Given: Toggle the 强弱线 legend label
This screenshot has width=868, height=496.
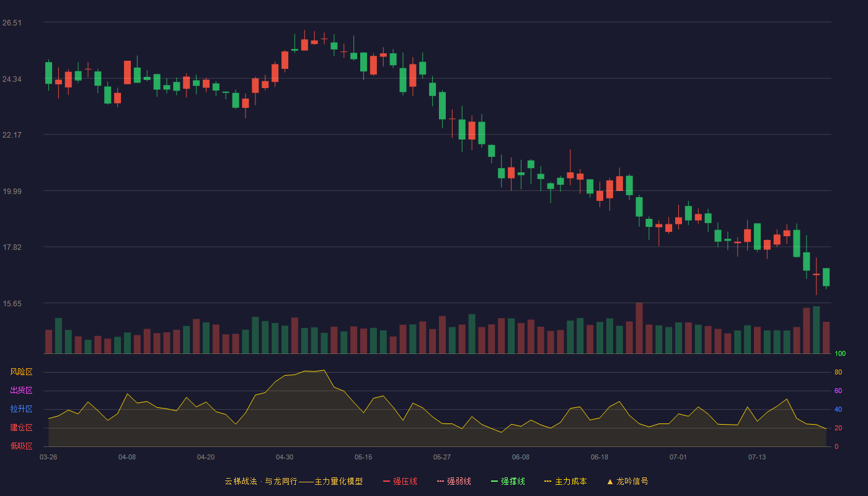Looking at the screenshot, I should 459,481.
